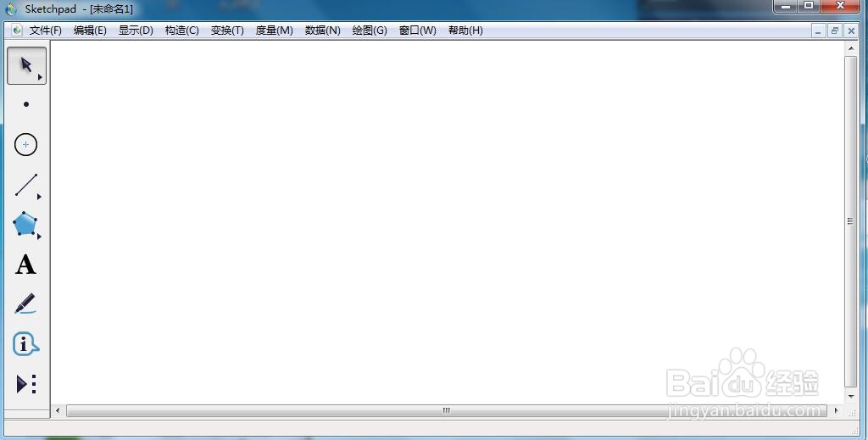Open the 文件(F) menu

(x=46, y=31)
